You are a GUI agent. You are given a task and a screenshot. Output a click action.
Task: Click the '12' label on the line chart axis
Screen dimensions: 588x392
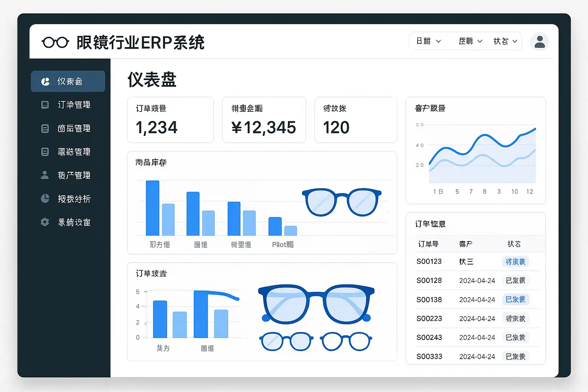pyautogui.click(x=529, y=191)
